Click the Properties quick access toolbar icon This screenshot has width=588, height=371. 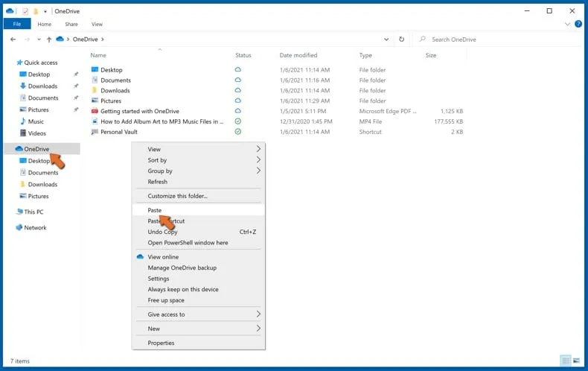point(25,11)
